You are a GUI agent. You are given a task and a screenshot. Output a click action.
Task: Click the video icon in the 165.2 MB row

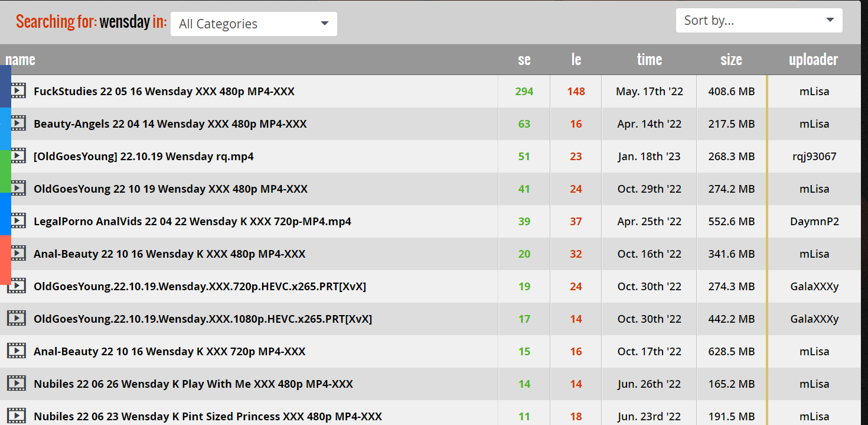point(17,384)
